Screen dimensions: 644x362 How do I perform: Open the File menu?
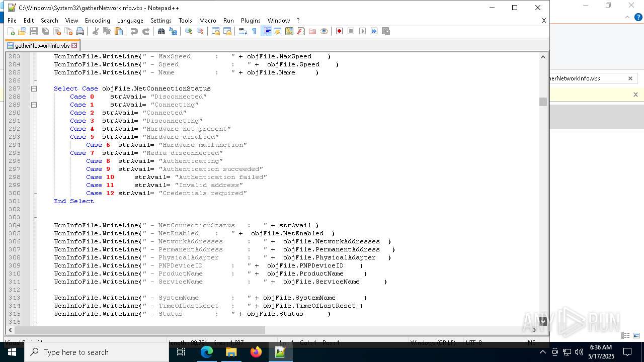(x=12, y=21)
